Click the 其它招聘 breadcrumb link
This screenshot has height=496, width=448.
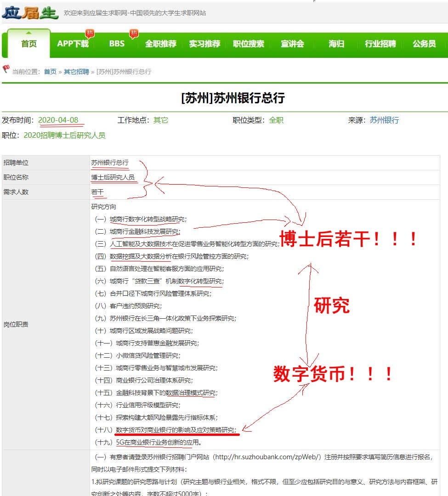click(x=76, y=72)
